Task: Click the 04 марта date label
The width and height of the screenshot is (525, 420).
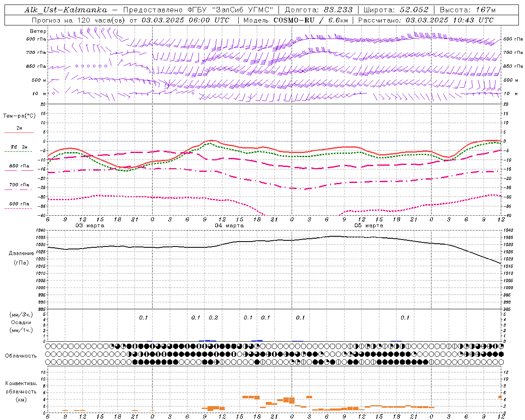Action: point(229,226)
